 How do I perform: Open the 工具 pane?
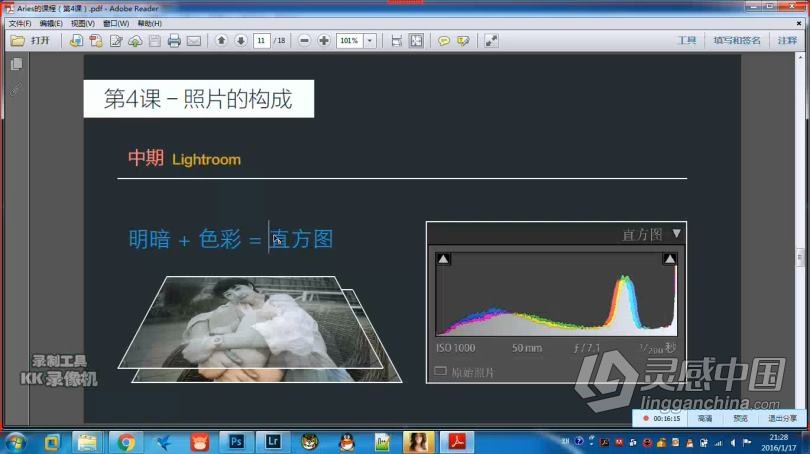click(687, 40)
